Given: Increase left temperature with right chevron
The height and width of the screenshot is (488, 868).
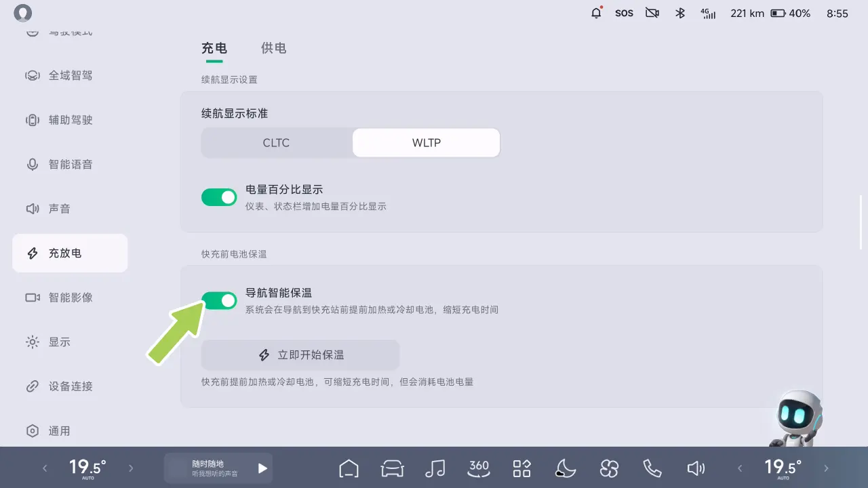Looking at the screenshot, I should pyautogui.click(x=132, y=468).
